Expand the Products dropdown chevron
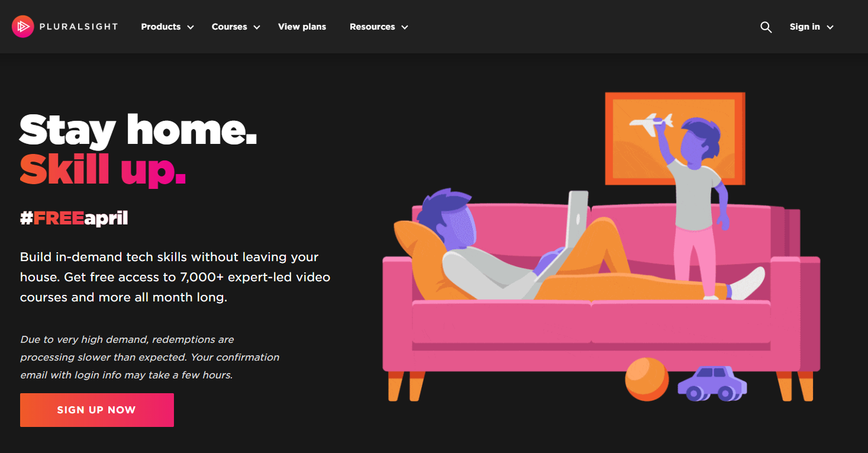 coord(191,27)
